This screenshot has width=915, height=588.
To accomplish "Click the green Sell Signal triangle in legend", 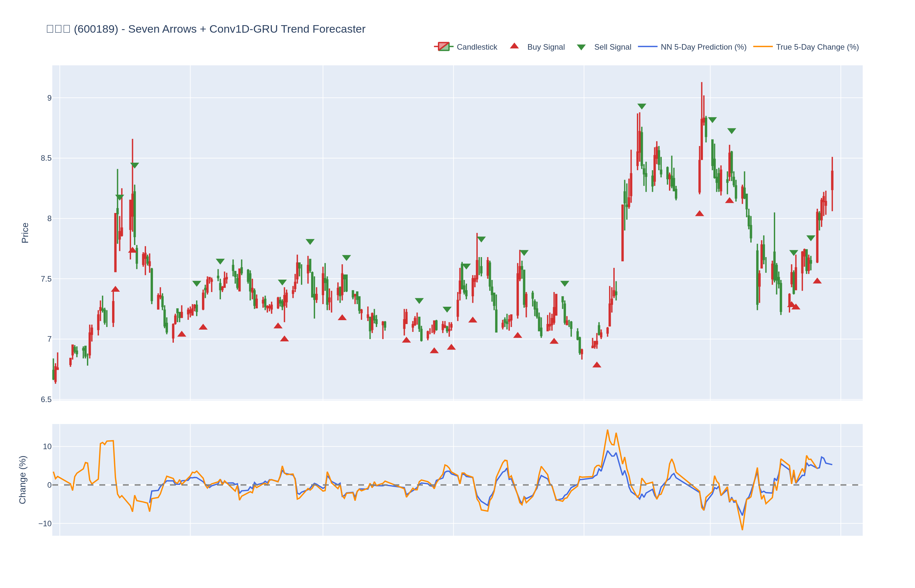I will (581, 47).
